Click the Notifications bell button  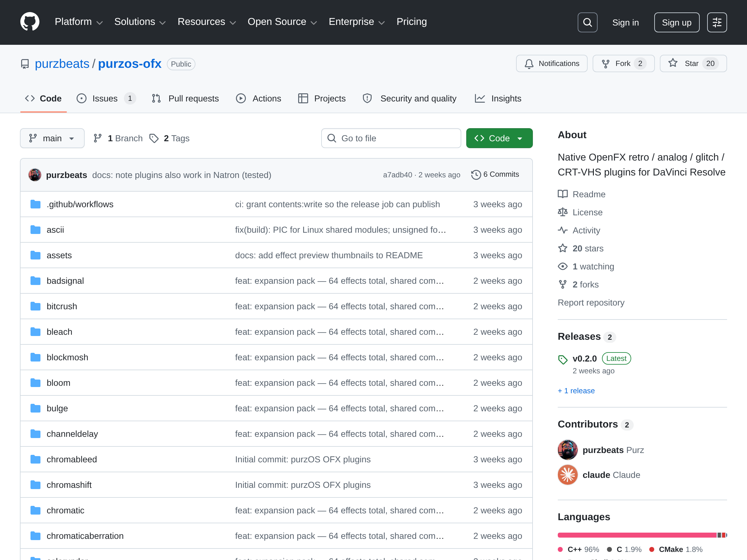[552, 63]
